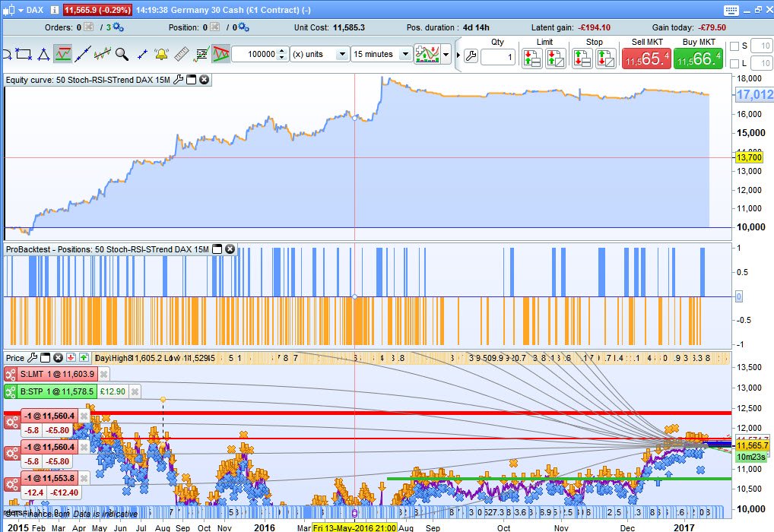Click the DAX instrument dropdown in title bar
The width and height of the screenshot is (774, 532).
(x=34, y=11)
